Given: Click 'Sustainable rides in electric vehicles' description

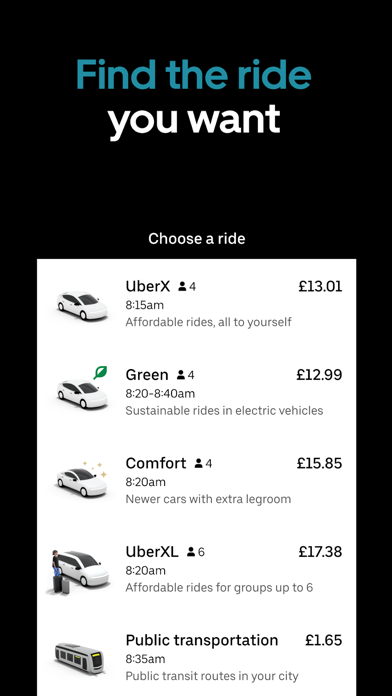Looking at the screenshot, I should pyautogui.click(x=224, y=411).
